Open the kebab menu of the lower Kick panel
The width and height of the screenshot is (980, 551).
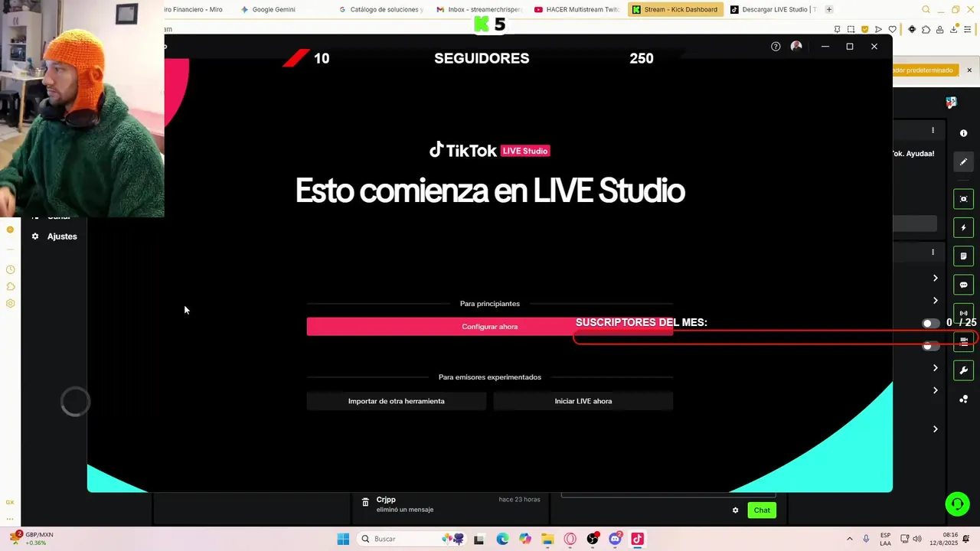(933, 252)
